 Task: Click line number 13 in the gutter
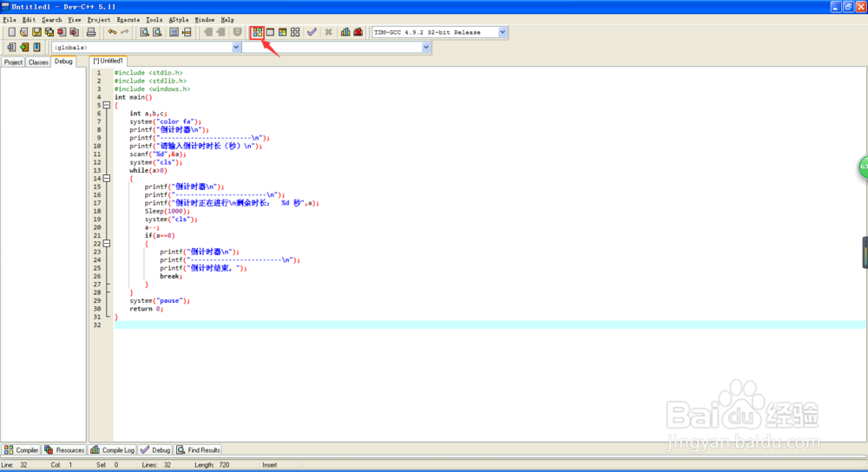97,170
